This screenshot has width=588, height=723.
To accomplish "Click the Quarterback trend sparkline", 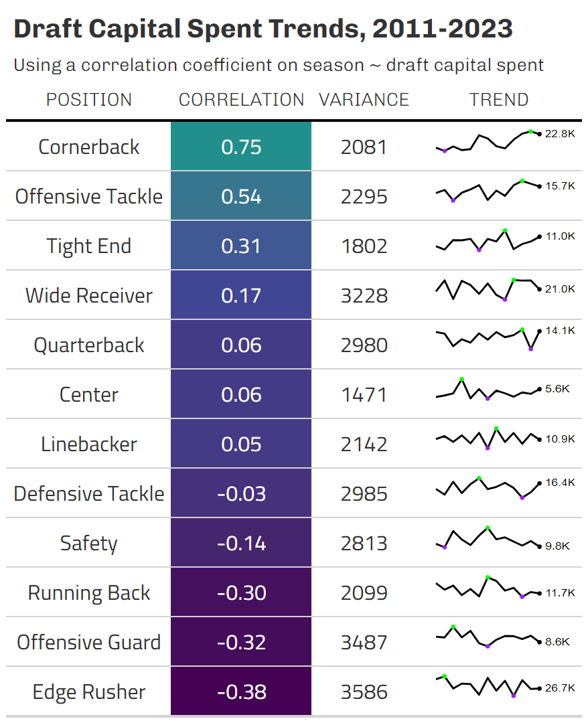I will coord(488,339).
